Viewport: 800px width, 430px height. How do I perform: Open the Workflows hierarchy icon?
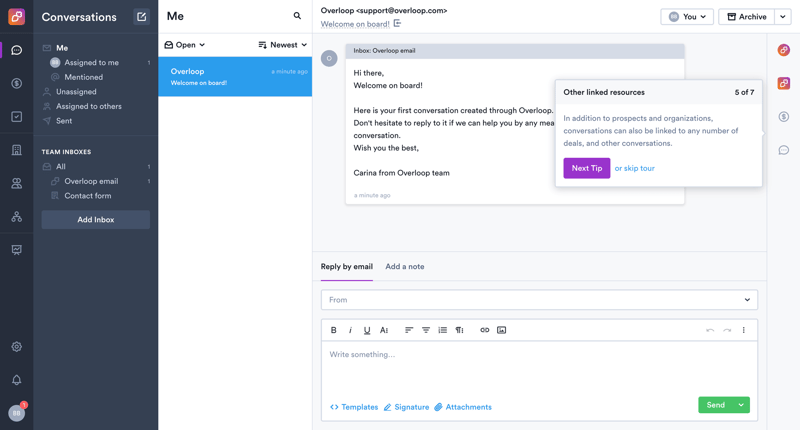coord(16,216)
